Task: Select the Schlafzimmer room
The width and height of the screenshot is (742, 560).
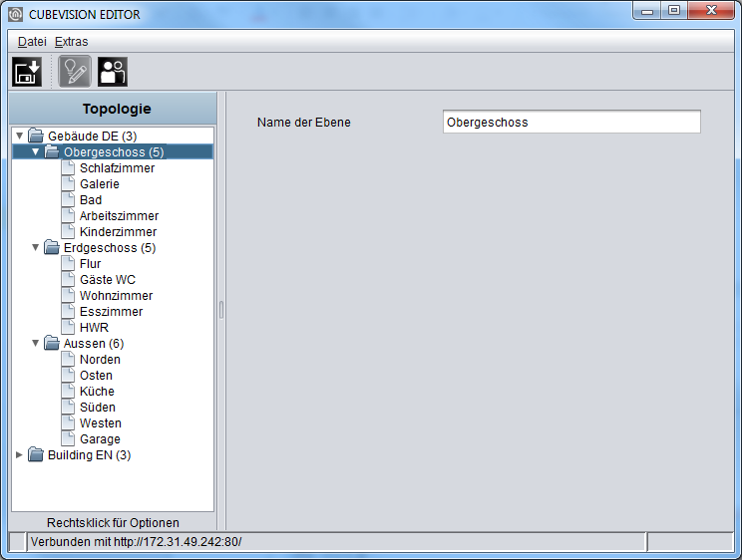Action: pyautogui.click(x=117, y=168)
